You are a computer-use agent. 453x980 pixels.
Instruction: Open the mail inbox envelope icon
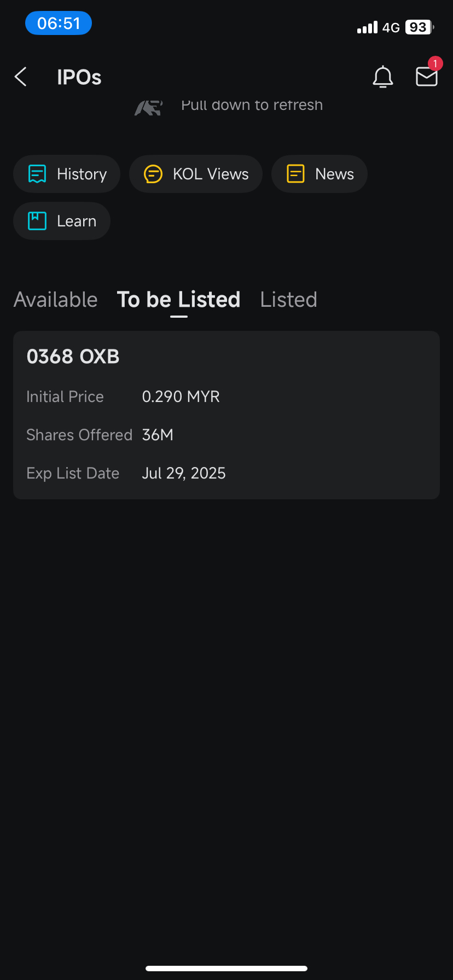(427, 77)
